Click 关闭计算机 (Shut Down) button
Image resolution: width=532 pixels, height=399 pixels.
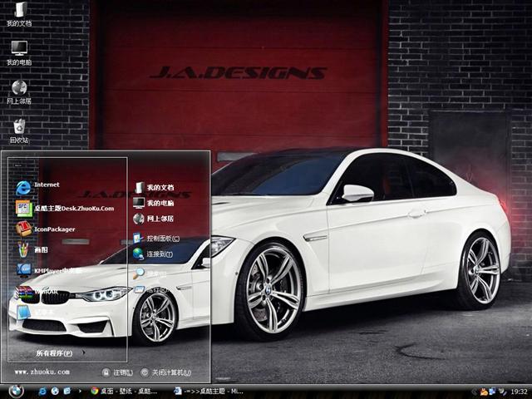(x=165, y=372)
